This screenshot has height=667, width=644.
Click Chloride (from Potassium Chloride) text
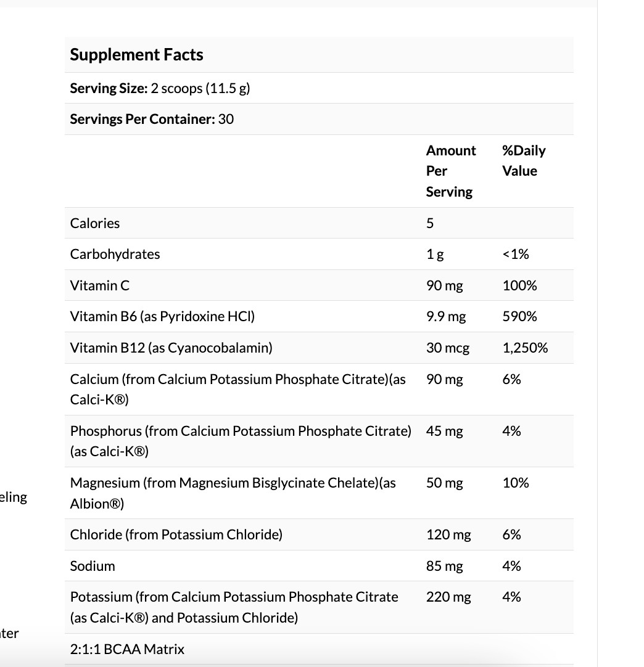tap(176, 534)
